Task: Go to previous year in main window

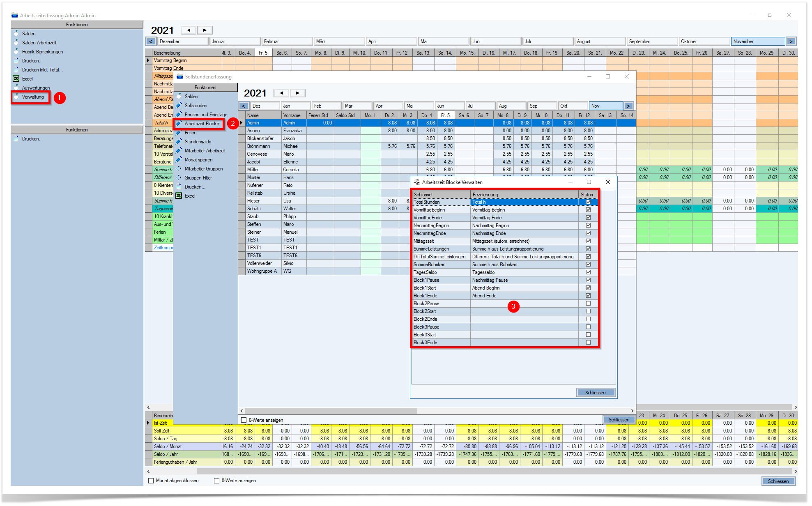Action: click(x=189, y=30)
